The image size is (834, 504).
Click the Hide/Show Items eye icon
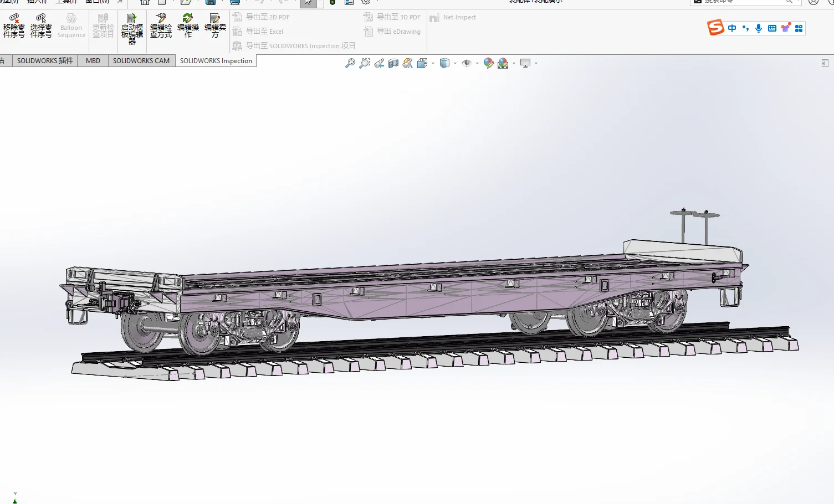click(467, 64)
